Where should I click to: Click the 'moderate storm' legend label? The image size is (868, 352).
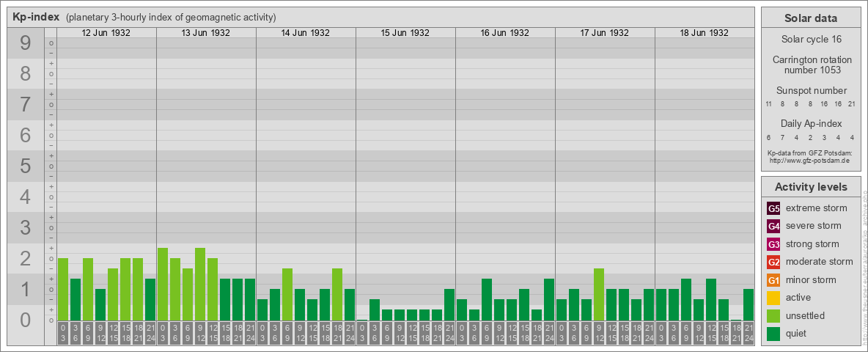tap(820, 261)
